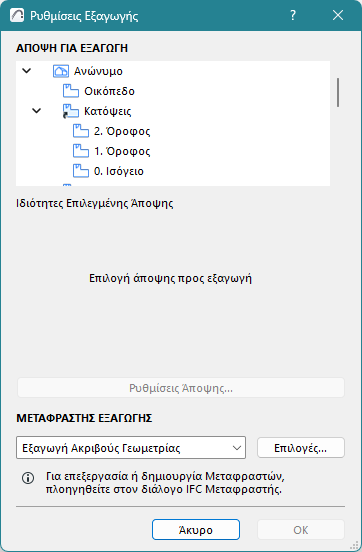
Task: Click the 0. Ισόγειο plan icon
Action: pos(81,171)
